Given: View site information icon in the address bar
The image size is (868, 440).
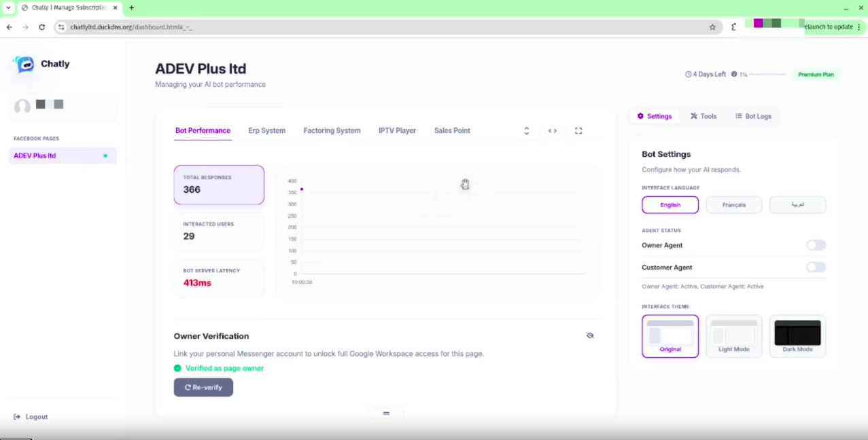Looking at the screenshot, I should (x=61, y=27).
